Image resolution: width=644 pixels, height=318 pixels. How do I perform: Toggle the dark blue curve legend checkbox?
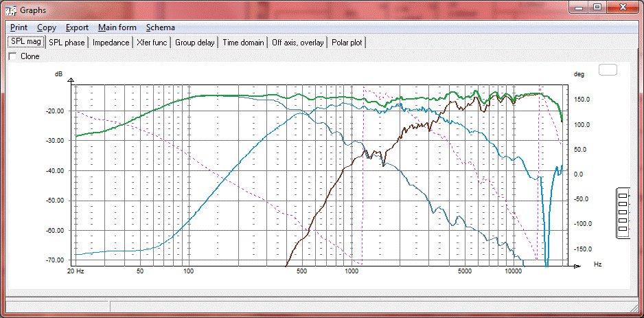pyautogui.click(x=623, y=220)
